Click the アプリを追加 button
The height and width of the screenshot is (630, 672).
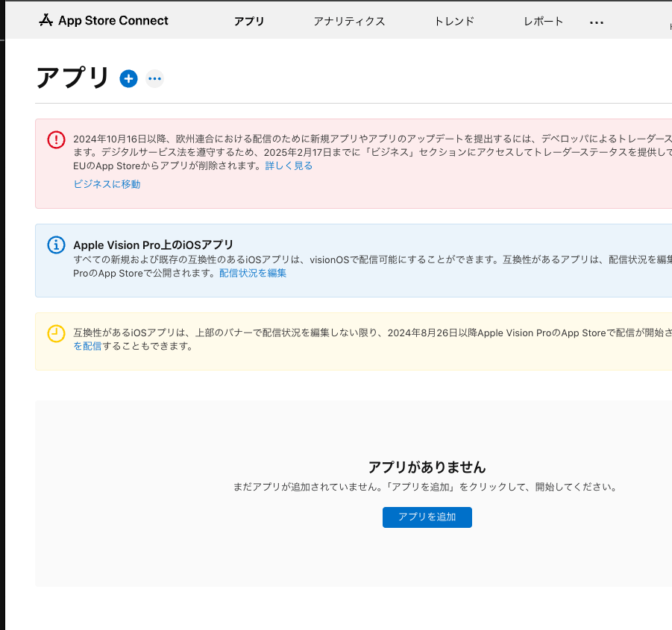click(427, 517)
